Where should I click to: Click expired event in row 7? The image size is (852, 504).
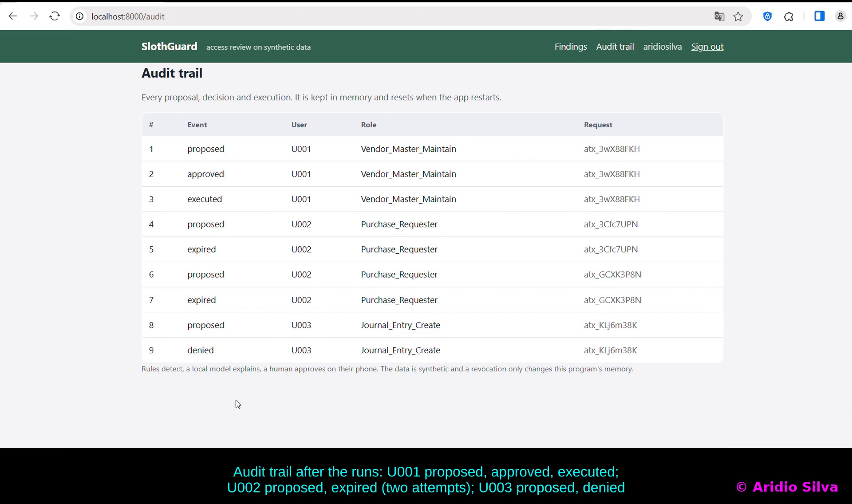[x=201, y=300]
